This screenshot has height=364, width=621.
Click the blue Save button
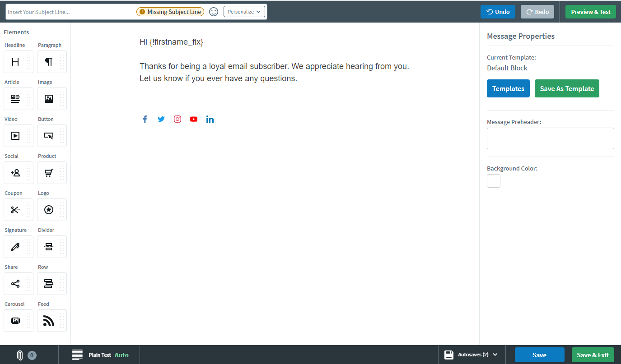click(539, 355)
